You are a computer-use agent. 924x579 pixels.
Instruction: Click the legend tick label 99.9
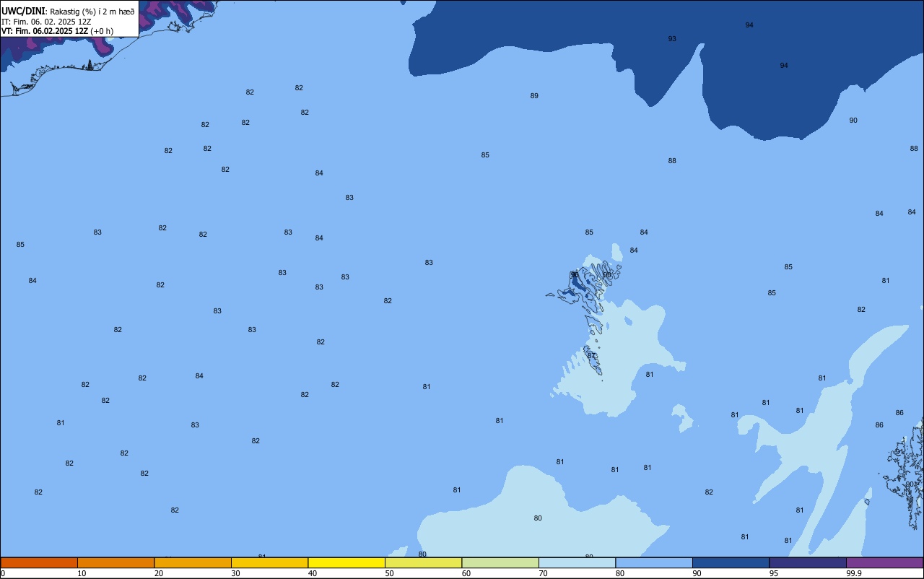tap(854, 573)
